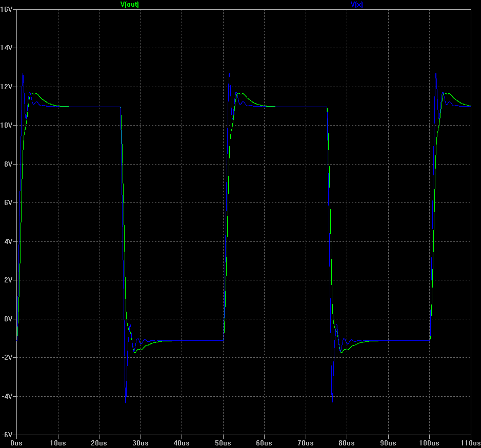Click the 2V vertical axis label
This screenshot has width=481, height=448.
point(8,280)
